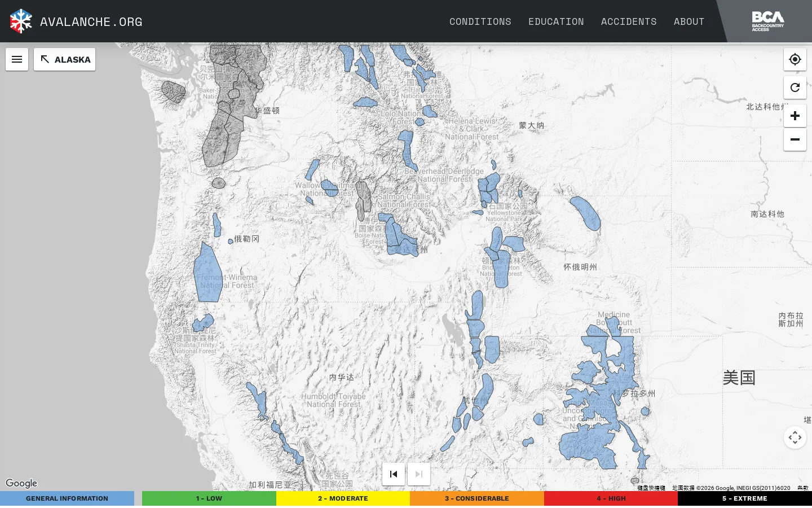This screenshot has width=812, height=508.
Task: Click the gray Olympic Peninsula zone
Action: pyautogui.click(x=173, y=91)
